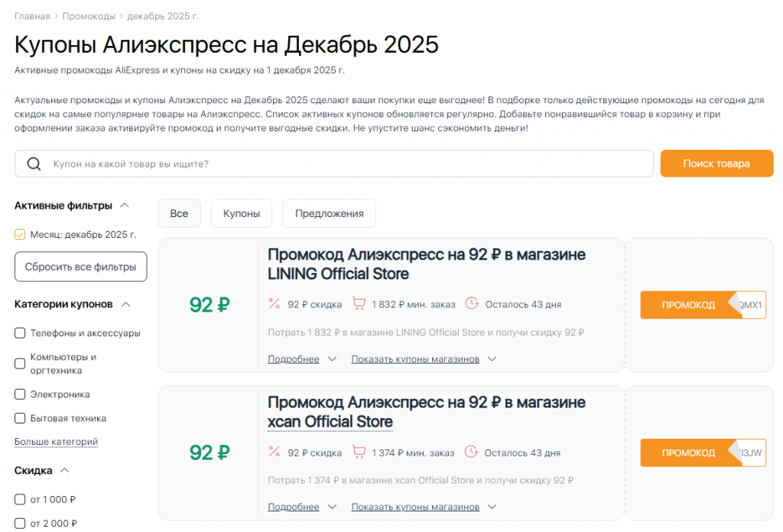This screenshot has height=532, width=783.
Task: Switch to the Купоны tab
Action: point(241,213)
